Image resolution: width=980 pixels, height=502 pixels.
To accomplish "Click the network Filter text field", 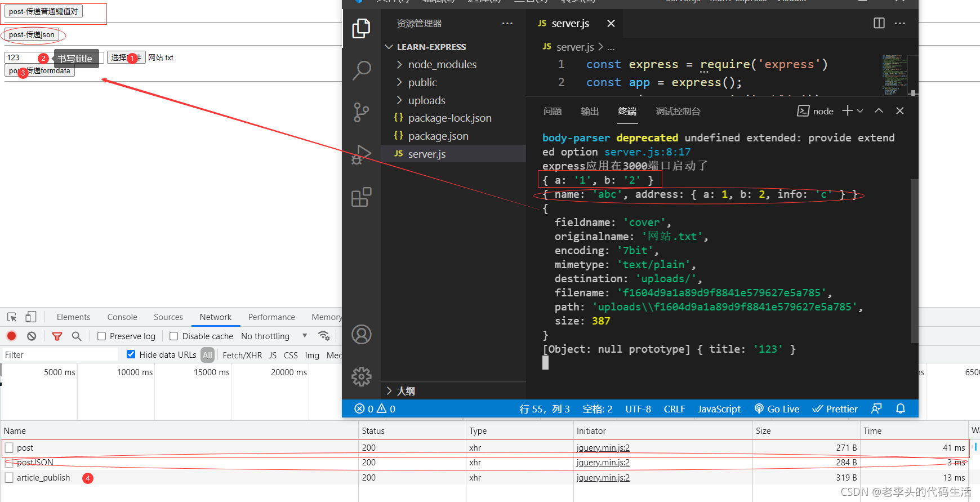I will (59, 354).
